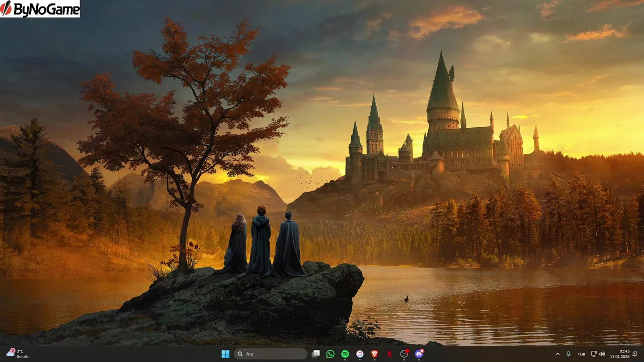The width and height of the screenshot is (644, 362).
Task: Open network settings from the tray icon
Action: 594,354
